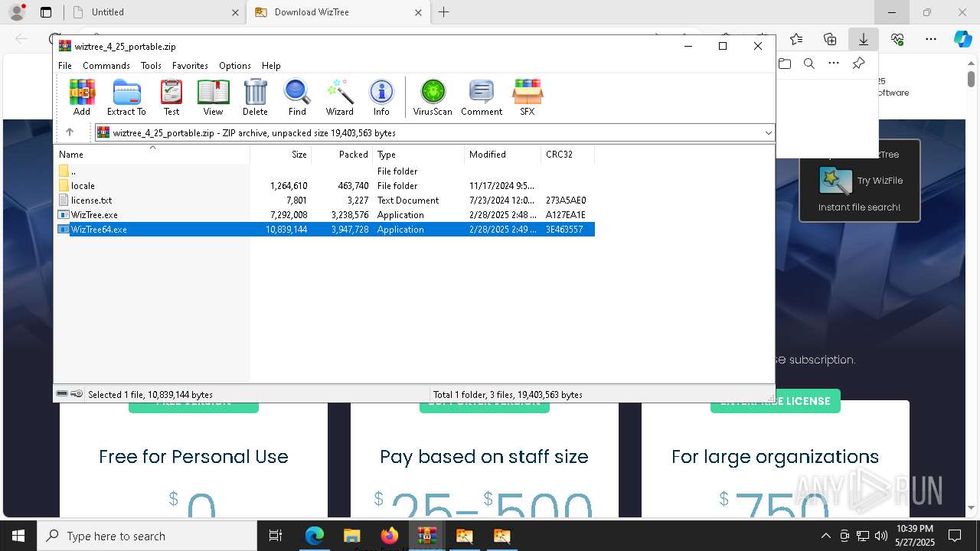Click the Find magnifier icon
The height and width of the screenshot is (551, 980).
(297, 97)
